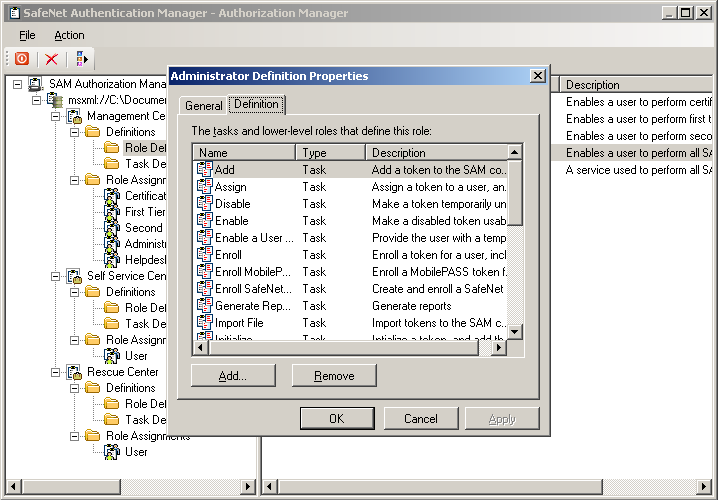Collapse Role Assignments under Management Center
The image size is (718, 500).
pyautogui.click(x=74, y=180)
